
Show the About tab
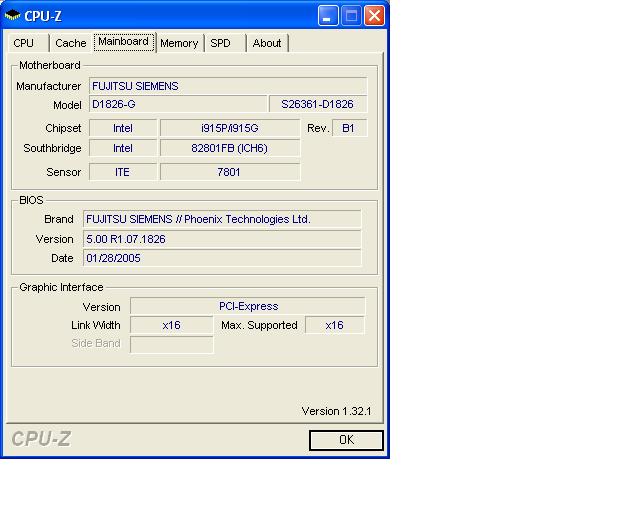pos(267,43)
